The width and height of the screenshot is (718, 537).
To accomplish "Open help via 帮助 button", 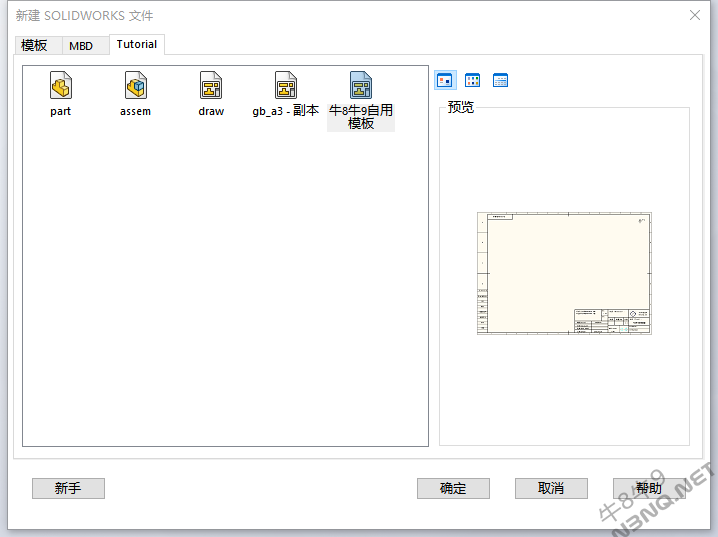I will point(649,488).
